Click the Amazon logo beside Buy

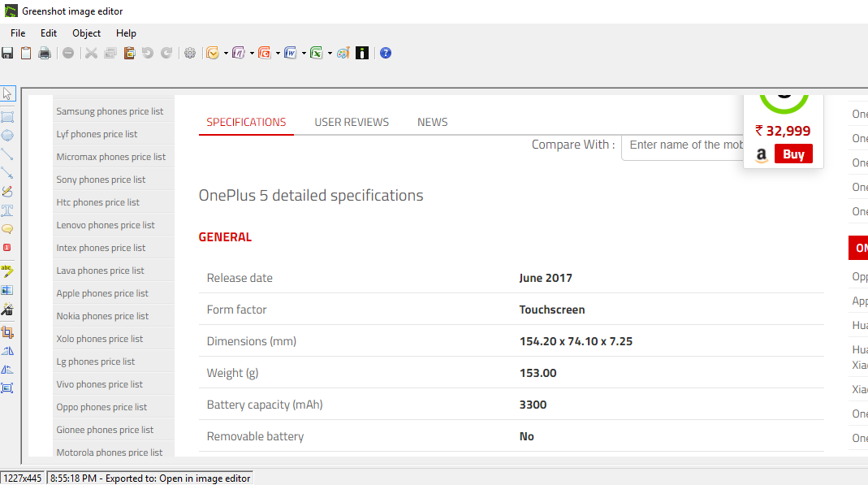tap(762, 155)
